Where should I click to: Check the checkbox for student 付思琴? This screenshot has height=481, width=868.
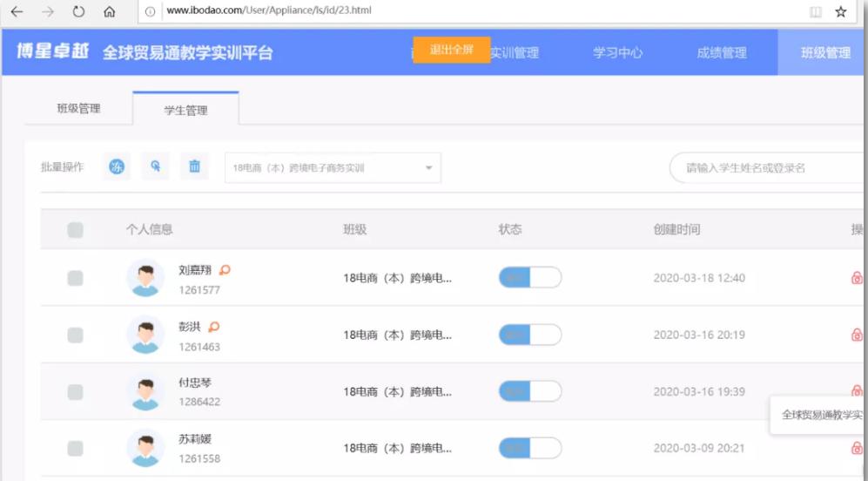coord(76,392)
